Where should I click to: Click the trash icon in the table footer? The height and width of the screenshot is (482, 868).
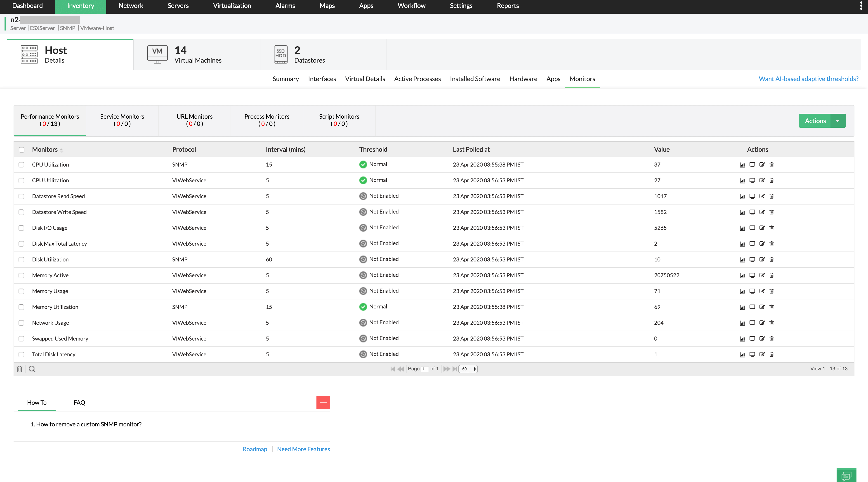[19, 369]
